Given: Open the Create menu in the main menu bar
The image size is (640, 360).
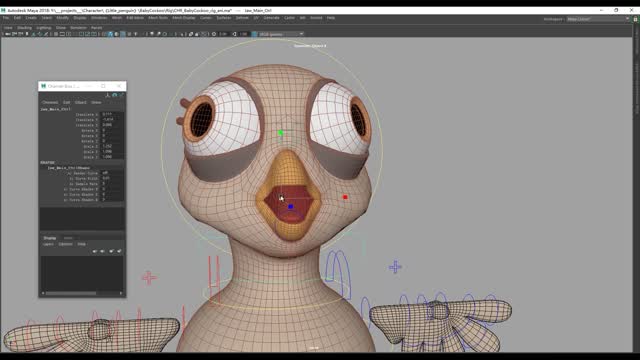Looking at the screenshot, I should [31, 18].
